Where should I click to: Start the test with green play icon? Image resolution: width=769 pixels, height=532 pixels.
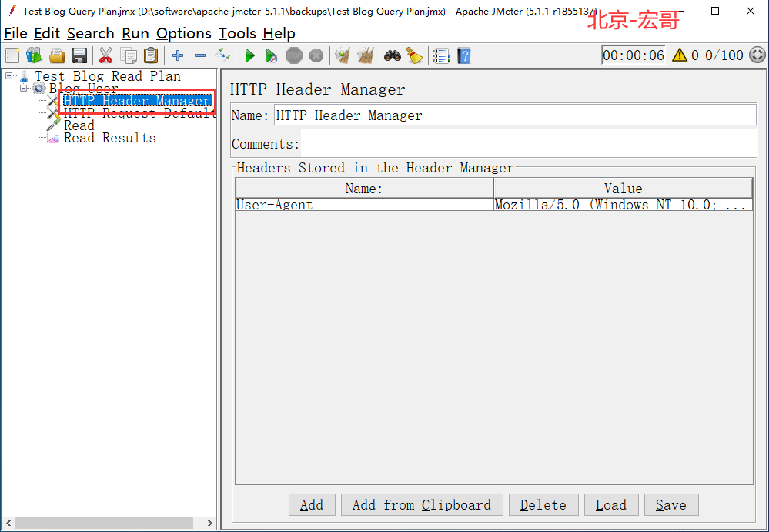(x=249, y=55)
